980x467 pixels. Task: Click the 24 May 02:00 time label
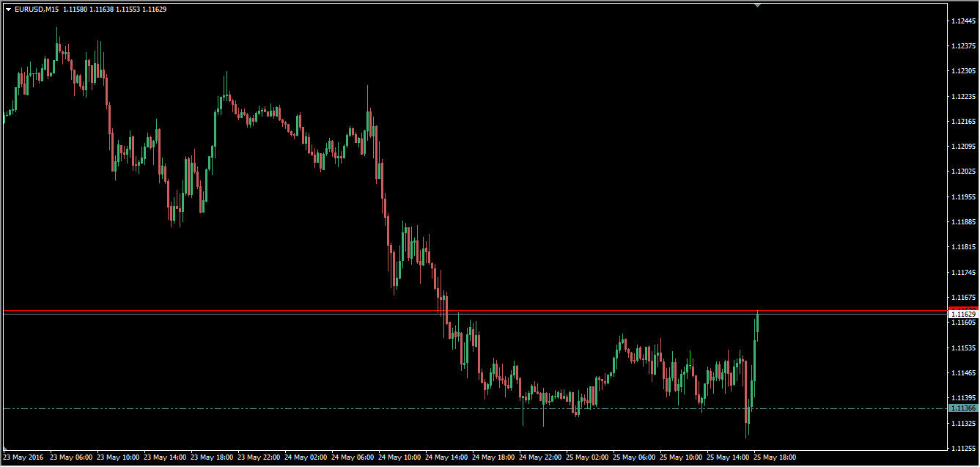tap(306, 457)
